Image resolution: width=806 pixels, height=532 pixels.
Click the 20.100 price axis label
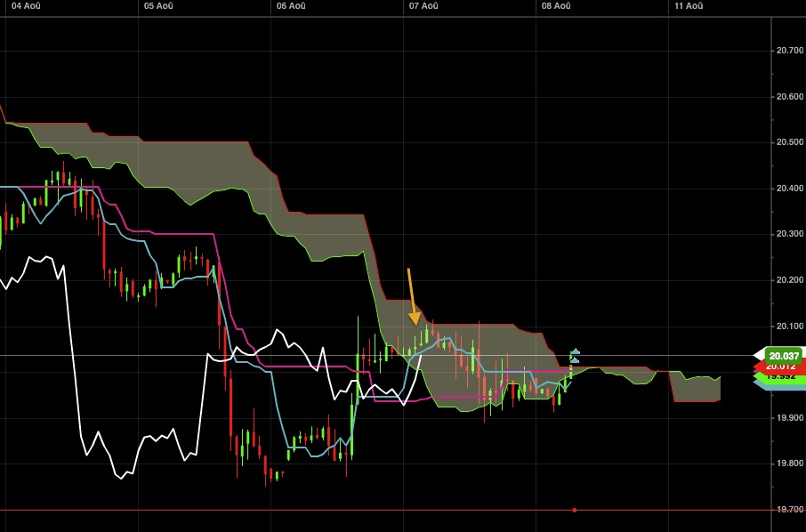[789, 326]
